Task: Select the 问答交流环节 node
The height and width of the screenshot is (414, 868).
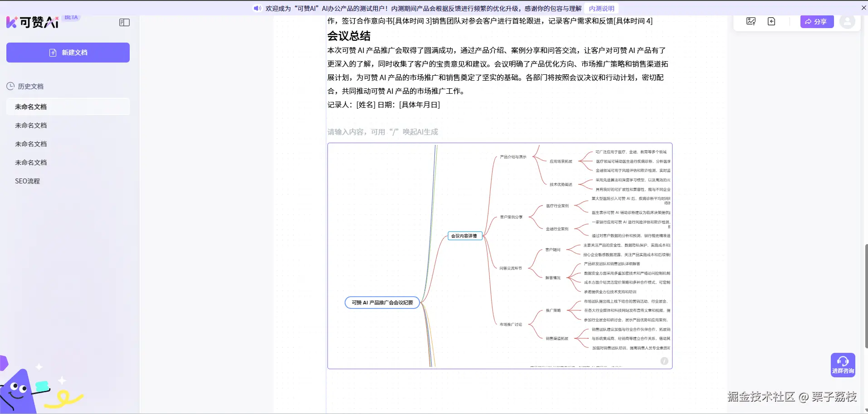Action: pos(511,269)
